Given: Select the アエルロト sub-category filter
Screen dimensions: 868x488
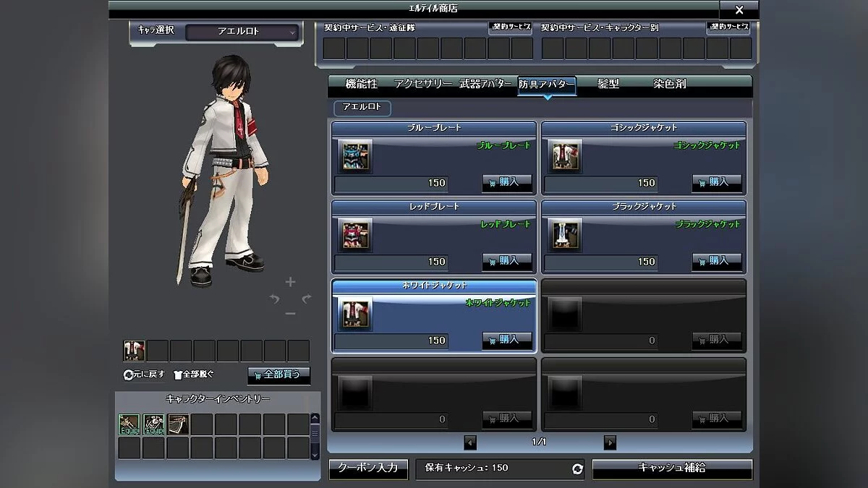Looking at the screenshot, I should [x=362, y=108].
